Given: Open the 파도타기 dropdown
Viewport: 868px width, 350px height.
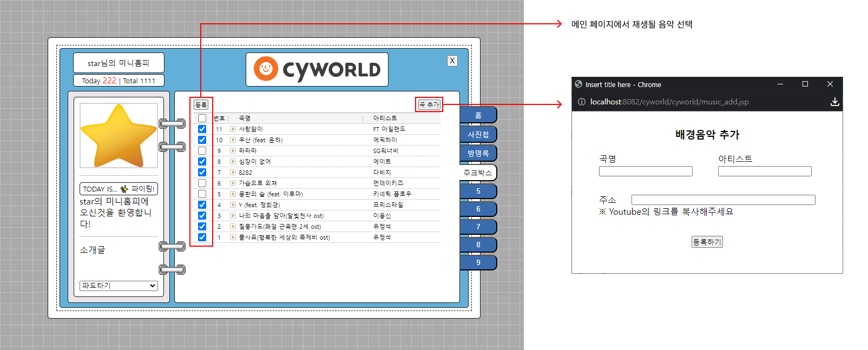Looking at the screenshot, I should [x=119, y=286].
